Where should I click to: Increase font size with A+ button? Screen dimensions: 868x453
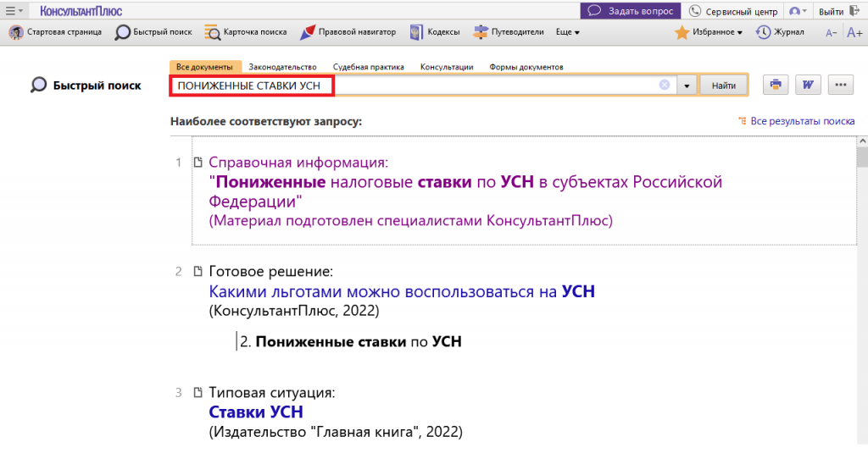[x=854, y=32]
